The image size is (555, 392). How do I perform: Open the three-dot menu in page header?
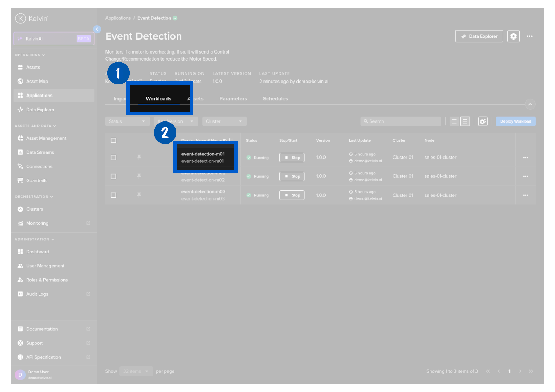click(529, 36)
